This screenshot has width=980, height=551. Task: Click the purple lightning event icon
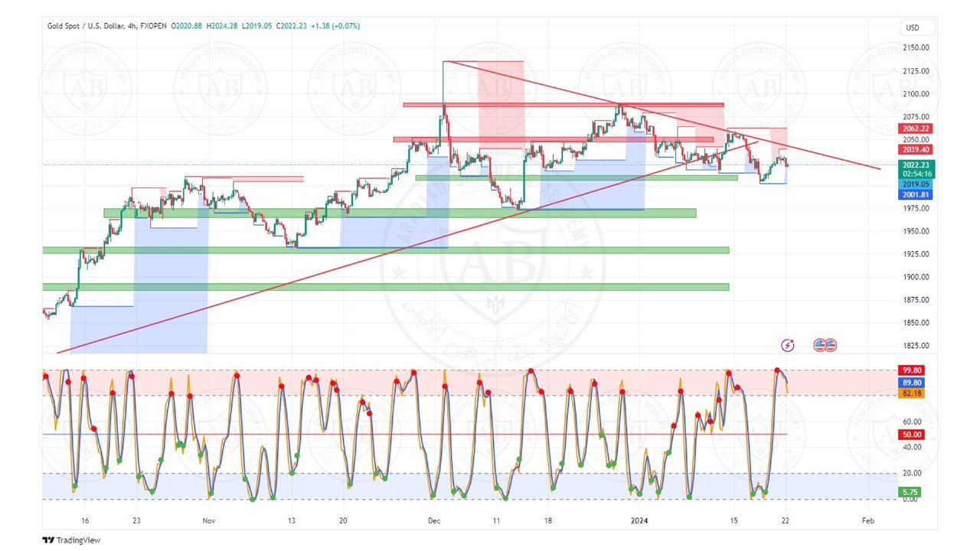pyautogui.click(x=788, y=345)
